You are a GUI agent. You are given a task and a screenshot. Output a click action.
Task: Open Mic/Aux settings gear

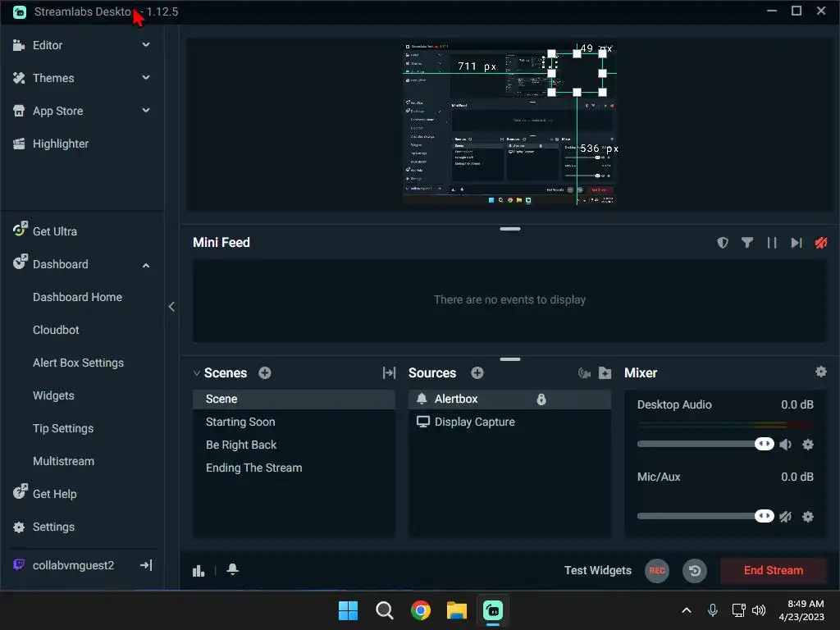[x=808, y=517]
